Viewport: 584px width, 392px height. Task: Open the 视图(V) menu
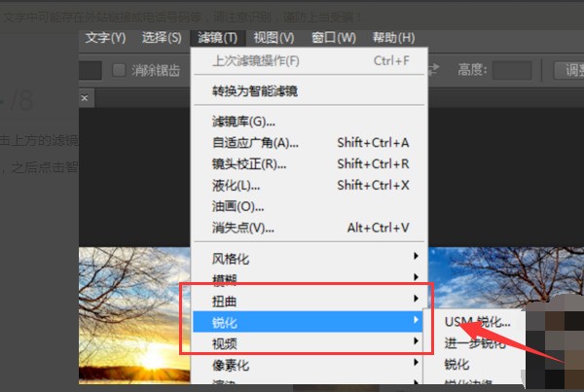pyautogui.click(x=274, y=38)
